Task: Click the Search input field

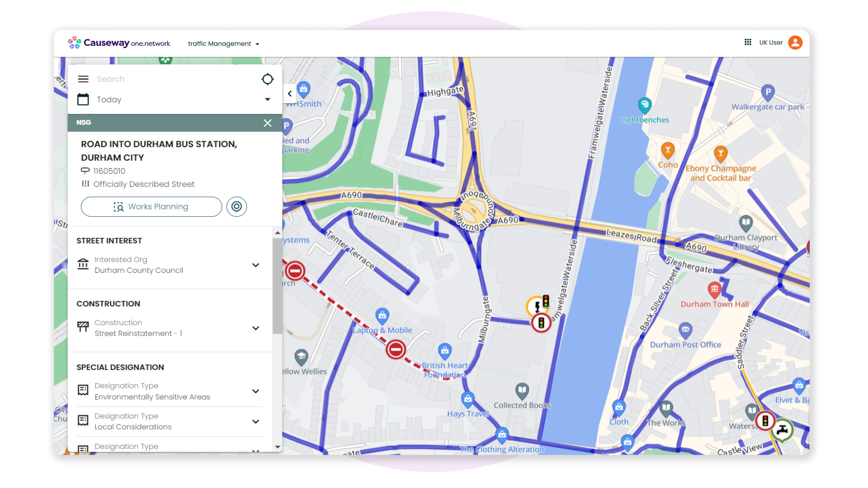Action: click(175, 79)
